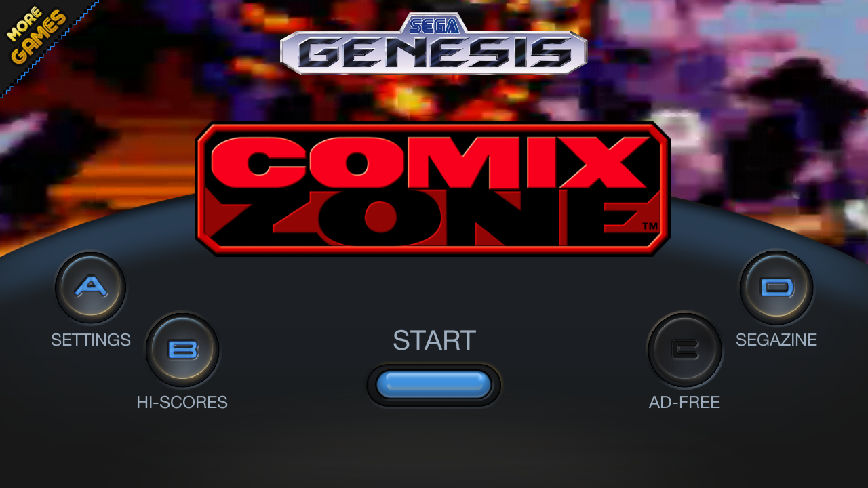The image size is (868, 488).
Task: Click the START text label
Action: pos(434,340)
